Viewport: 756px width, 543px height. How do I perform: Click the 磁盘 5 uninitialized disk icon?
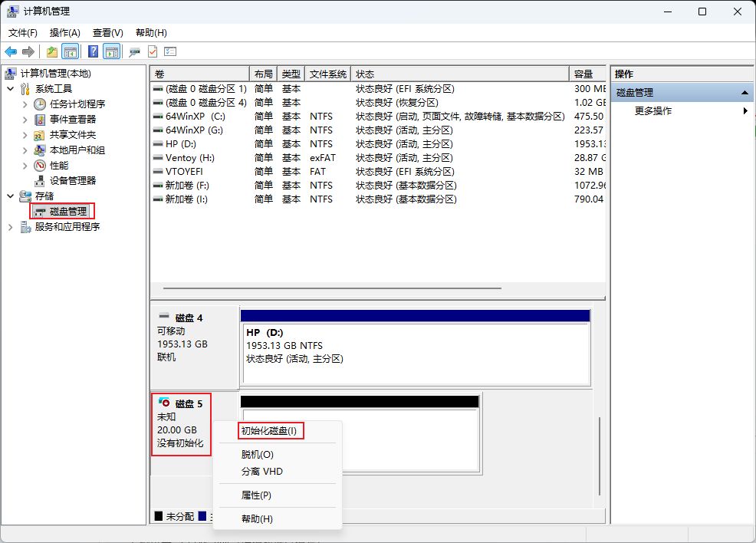(x=163, y=403)
